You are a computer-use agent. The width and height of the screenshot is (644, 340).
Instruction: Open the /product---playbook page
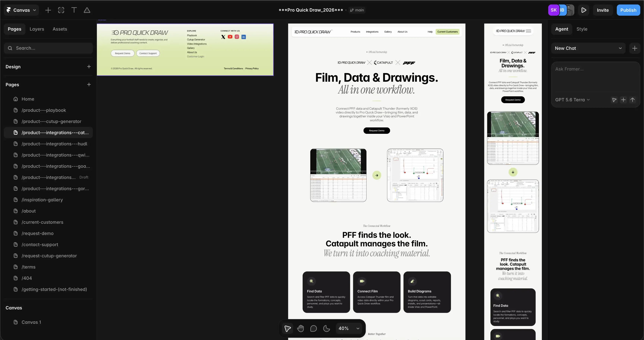[48, 110]
